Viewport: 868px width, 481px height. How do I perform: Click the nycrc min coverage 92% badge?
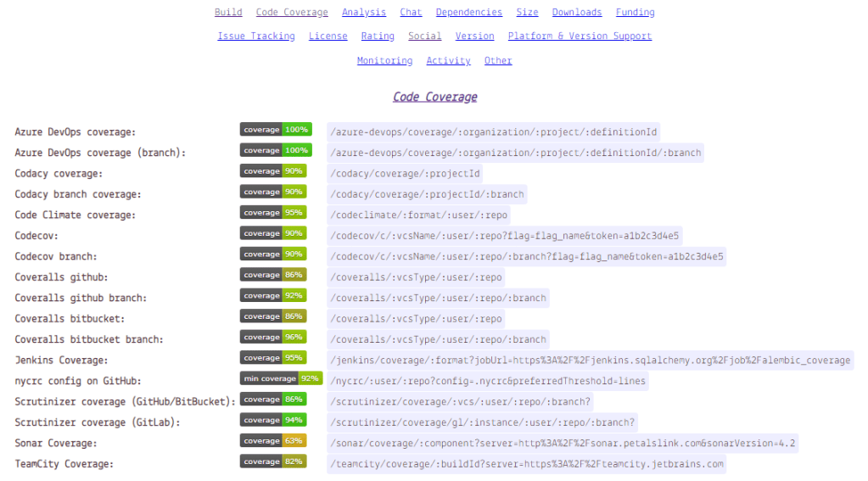(281, 378)
